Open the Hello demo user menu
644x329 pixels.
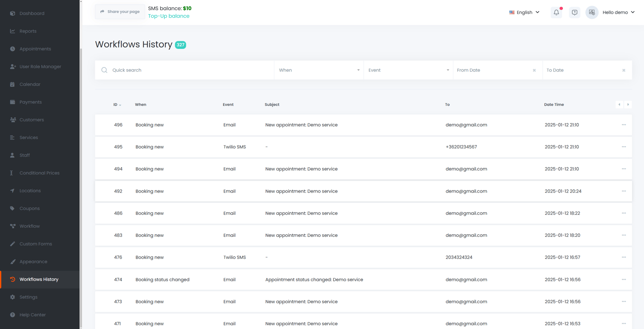[x=618, y=12]
